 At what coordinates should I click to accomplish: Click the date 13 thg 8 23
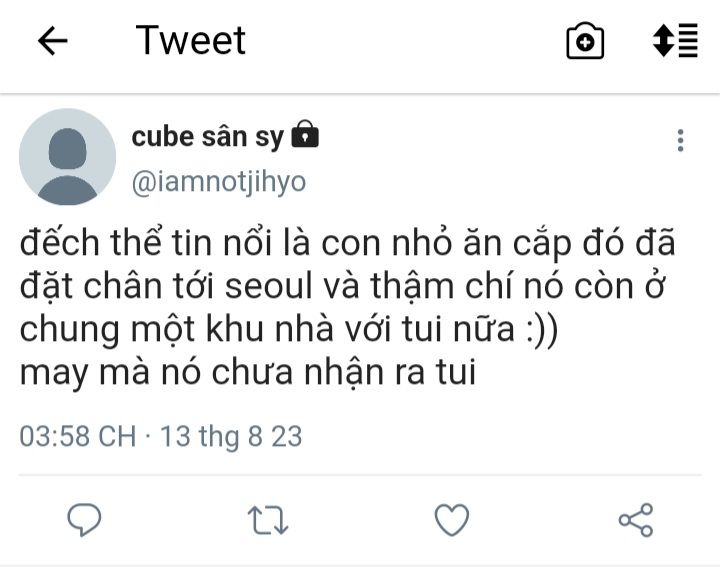point(231,436)
